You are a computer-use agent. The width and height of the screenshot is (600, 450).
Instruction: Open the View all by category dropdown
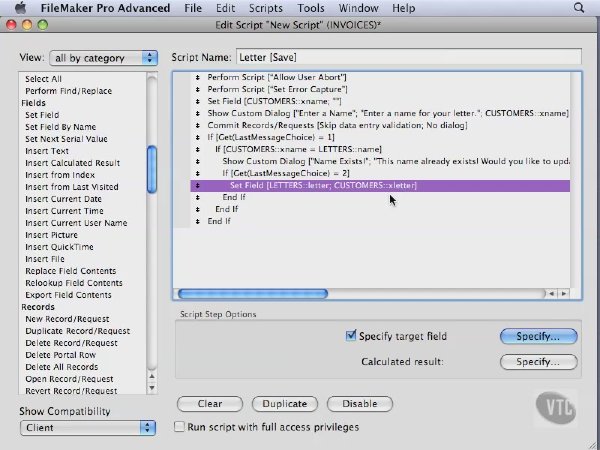(103, 58)
